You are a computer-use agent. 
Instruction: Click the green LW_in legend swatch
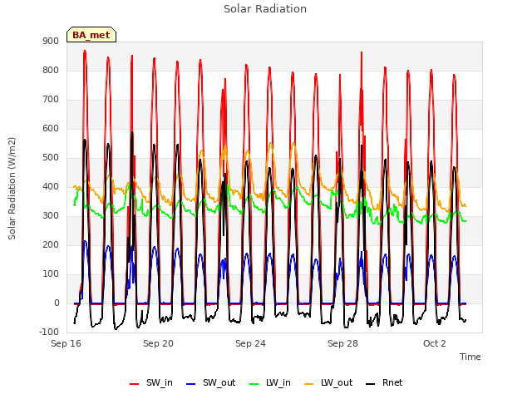tap(254, 384)
